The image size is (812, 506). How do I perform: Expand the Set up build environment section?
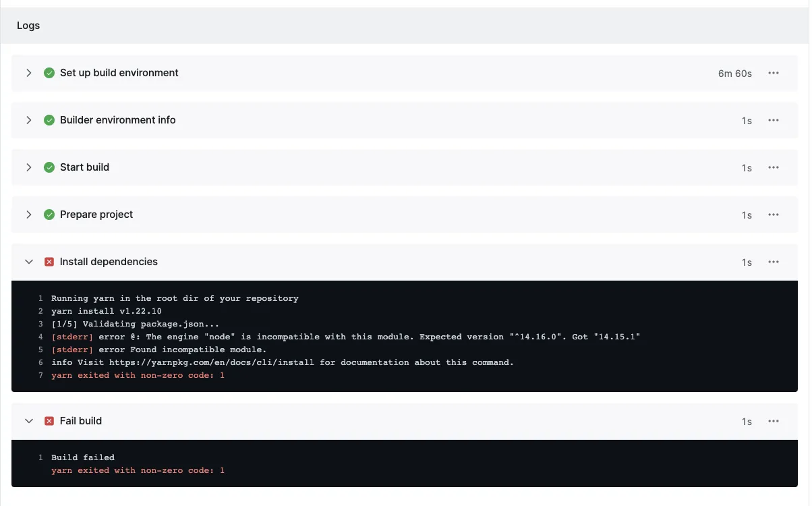[29, 73]
